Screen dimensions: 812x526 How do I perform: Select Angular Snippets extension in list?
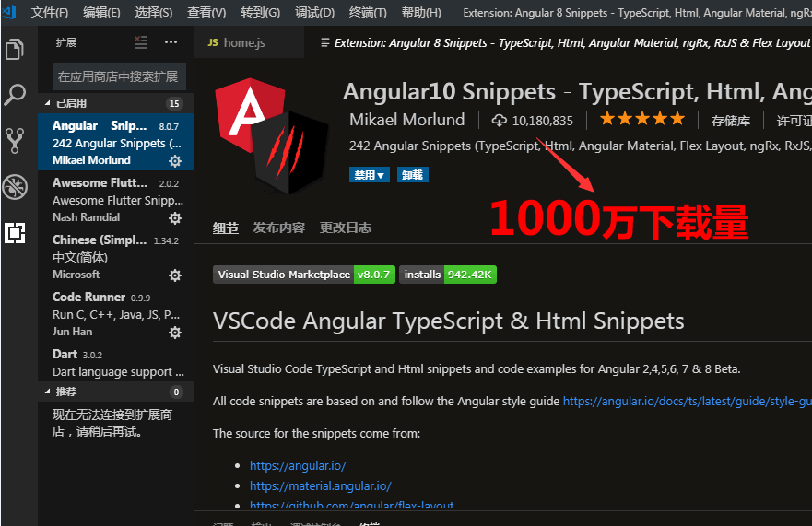click(x=116, y=143)
